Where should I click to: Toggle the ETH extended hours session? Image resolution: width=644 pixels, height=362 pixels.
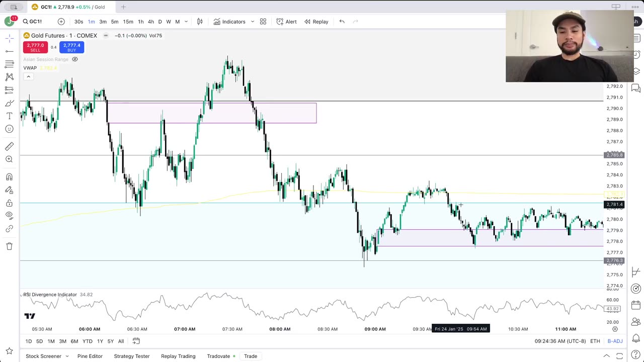(595, 341)
